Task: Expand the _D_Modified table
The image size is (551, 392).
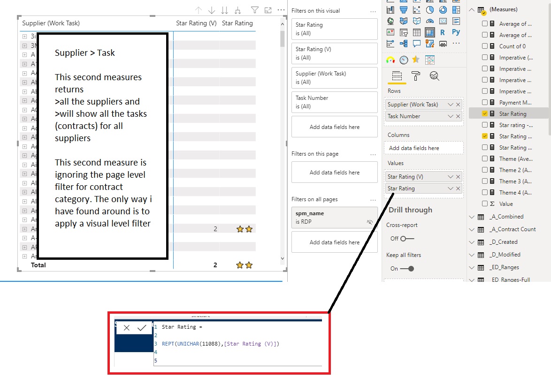Action: click(x=472, y=255)
